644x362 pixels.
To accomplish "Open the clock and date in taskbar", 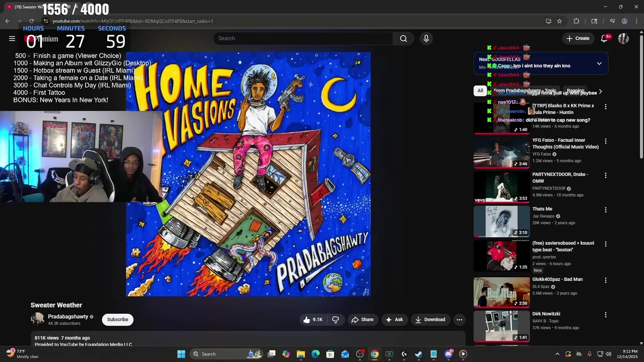I will pyautogui.click(x=626, y=354).
